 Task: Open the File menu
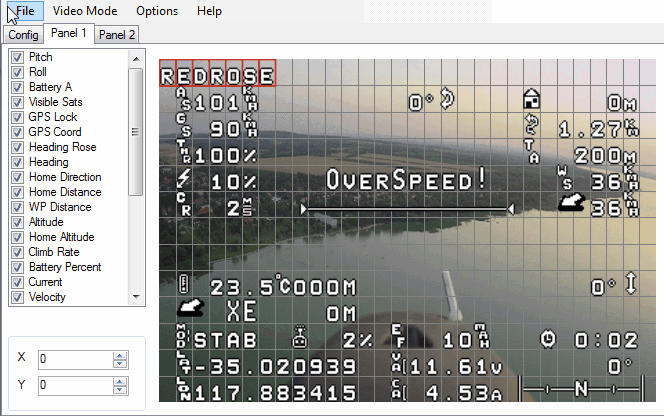click(x=25, y=11)
